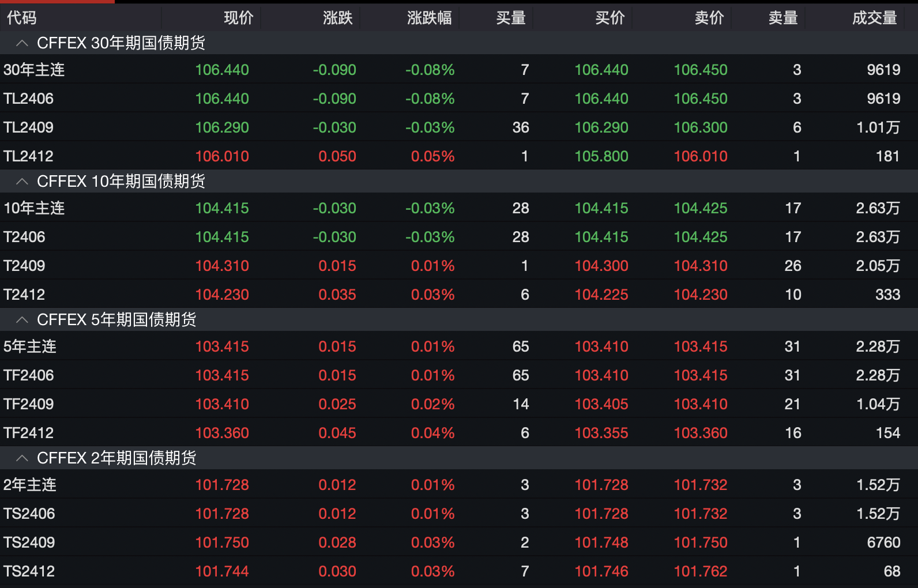918x588 pixels.
Task: Choose the TS2406 contract
Action: [x=29, y=514]
